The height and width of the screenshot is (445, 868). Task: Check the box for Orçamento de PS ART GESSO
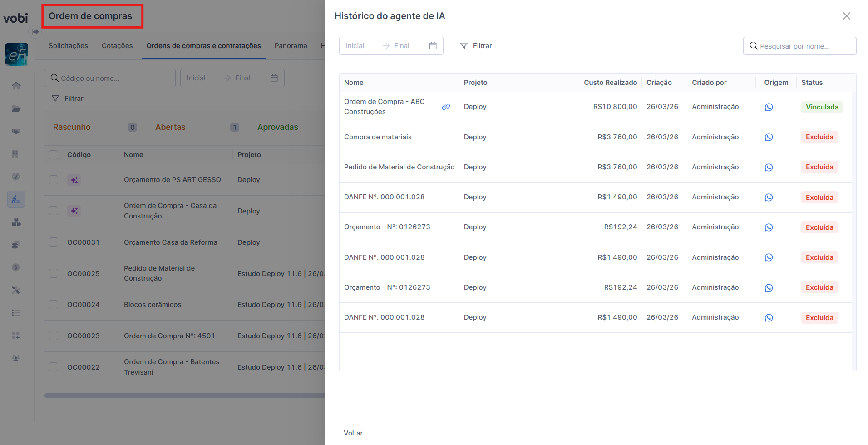point(54,180)
